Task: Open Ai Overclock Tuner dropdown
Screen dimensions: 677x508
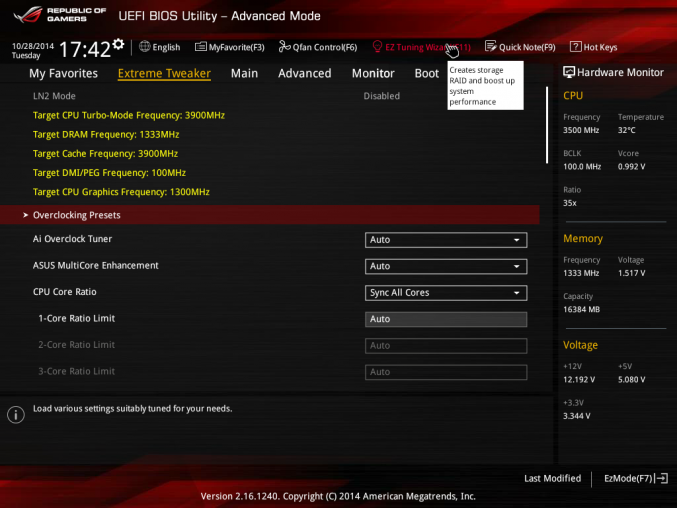Action: [x=446, y=240]
